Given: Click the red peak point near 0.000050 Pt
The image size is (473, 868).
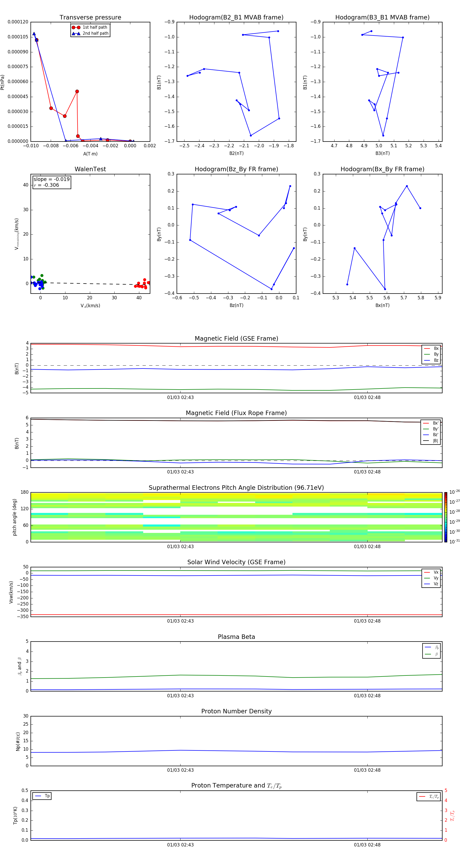Looking at the screenshot, I should tap(77, 91).
